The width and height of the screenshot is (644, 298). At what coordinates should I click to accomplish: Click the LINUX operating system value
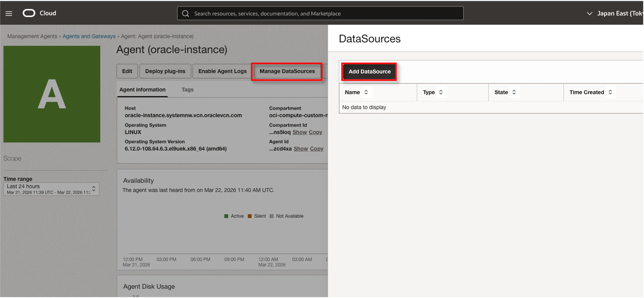[133, 132]
